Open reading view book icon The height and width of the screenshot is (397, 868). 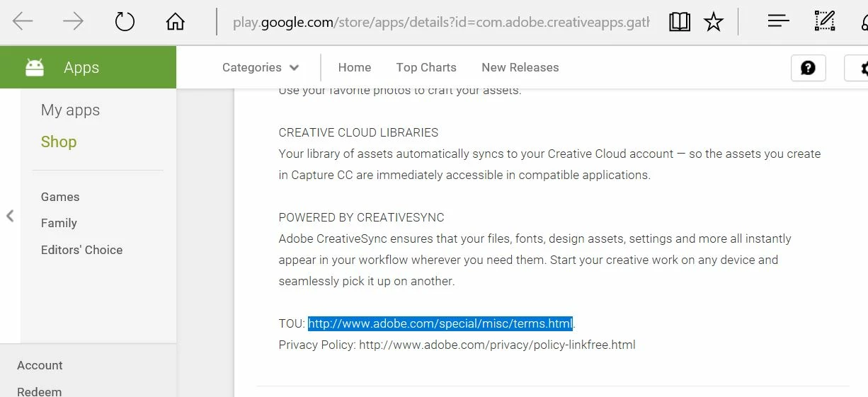(x=679, y=22)
